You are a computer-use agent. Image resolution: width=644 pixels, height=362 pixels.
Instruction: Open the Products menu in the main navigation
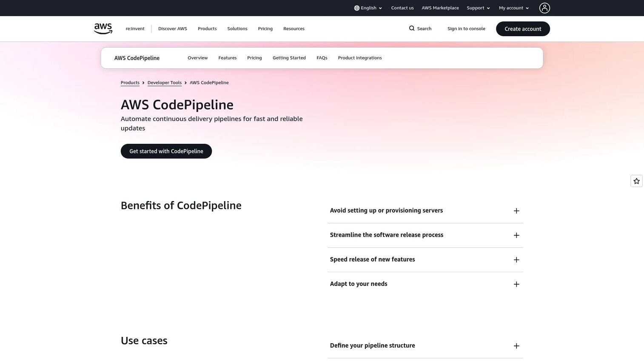point(207,29)
